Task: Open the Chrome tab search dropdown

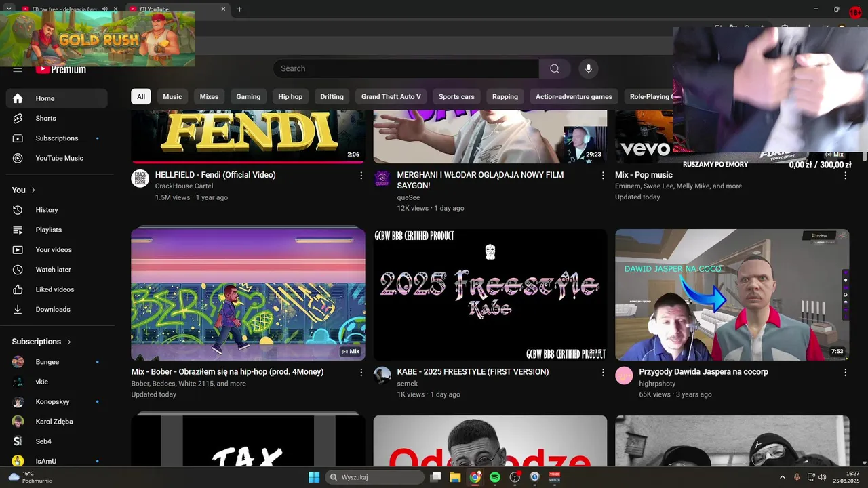Action: [9, 9]
